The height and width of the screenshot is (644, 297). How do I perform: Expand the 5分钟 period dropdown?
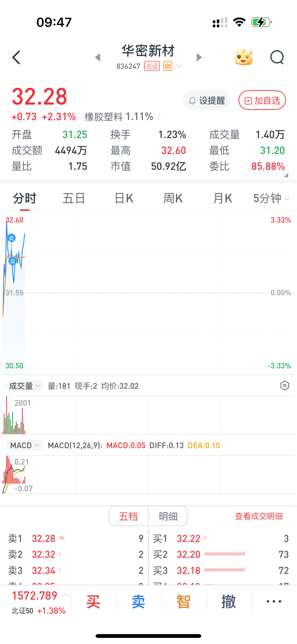tap(272, 198)
